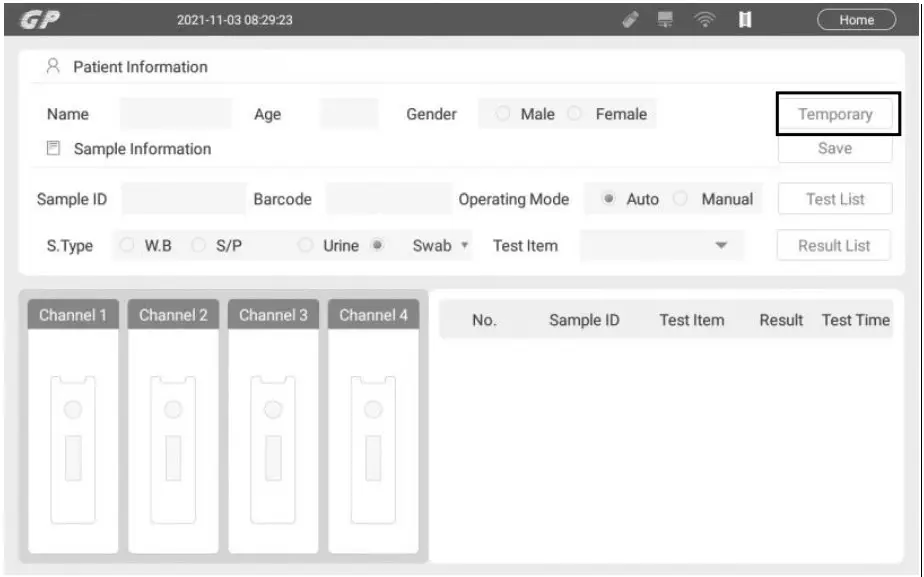Choose the Swab sample type radio button
The height and width of the screenshot is (577, 924).
[378, 245]
